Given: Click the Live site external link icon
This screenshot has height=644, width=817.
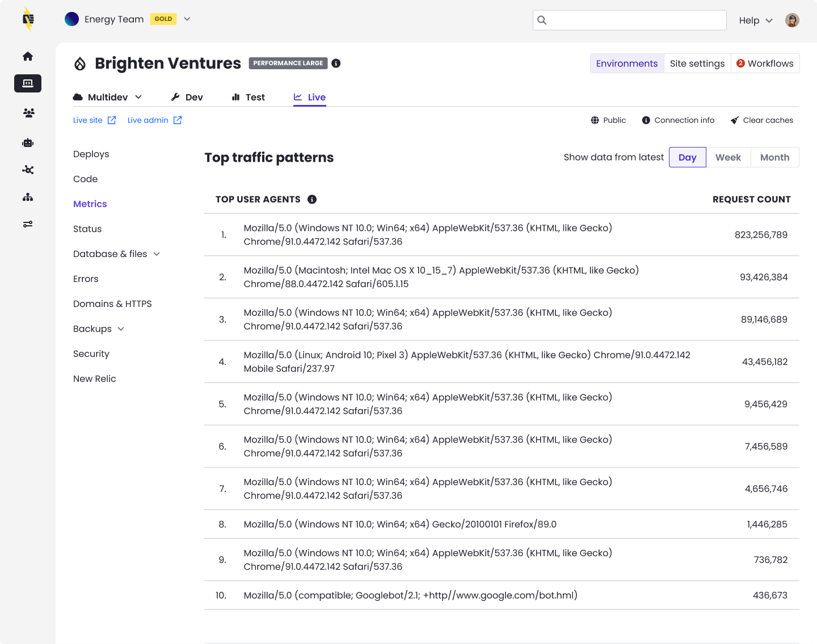Looking at the screenshot, I should click(112, 120).
